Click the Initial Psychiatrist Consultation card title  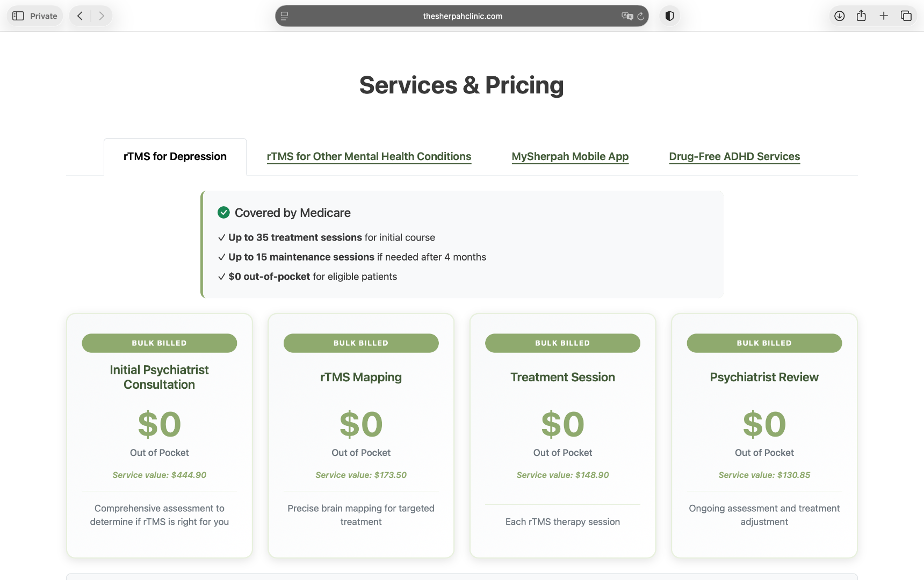[x=160, y=377]
